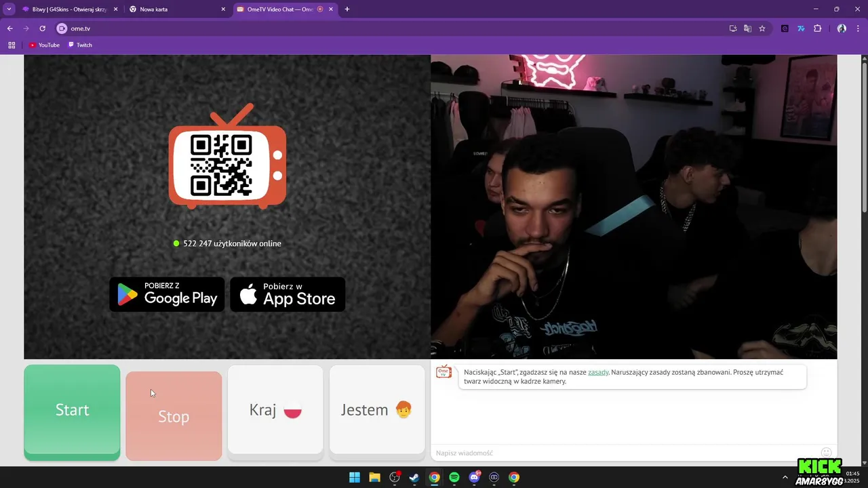Switch to the Nowa karta tab
The height and width of the screenshot is (488, 868).
coord(176,9)
